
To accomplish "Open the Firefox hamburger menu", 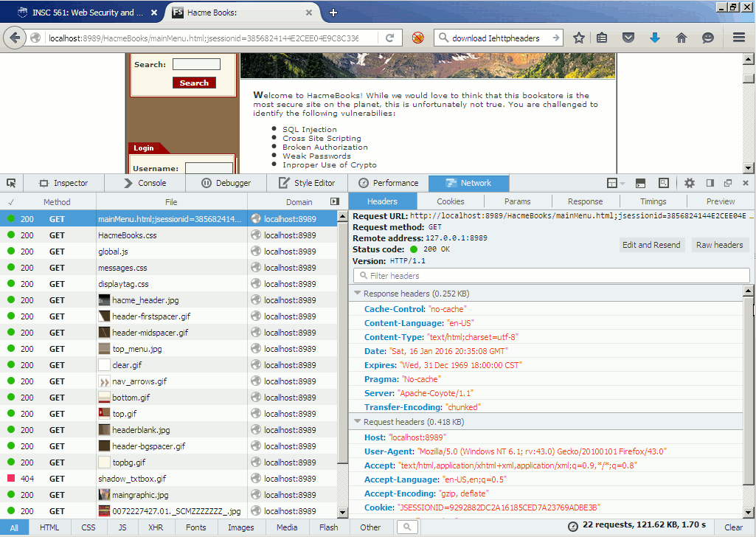I will click(738, 38).
